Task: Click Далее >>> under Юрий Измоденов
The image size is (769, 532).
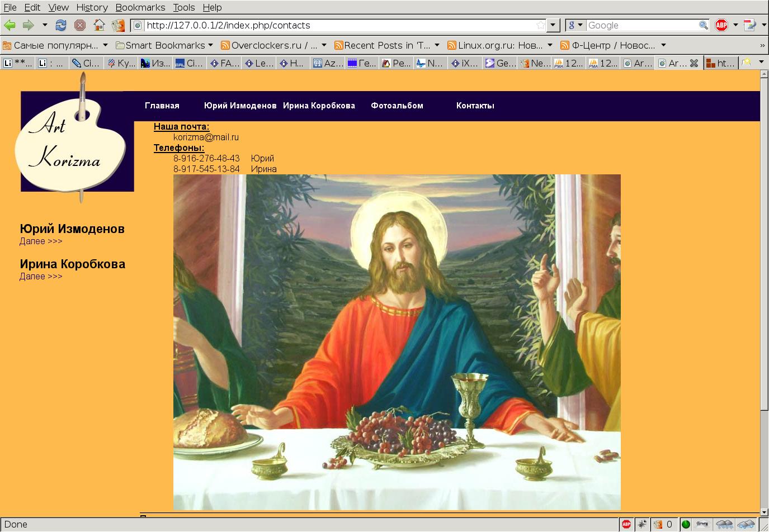Action: click(41, 241)
